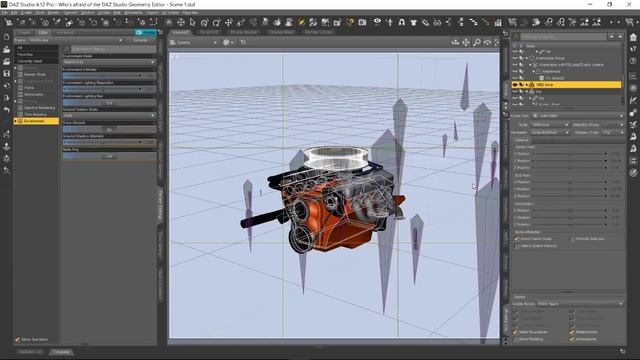Image resolution: width=640 pixels, height=360 pixels.
Task: Switch to the Editor tab
Action: pos(43,32)
